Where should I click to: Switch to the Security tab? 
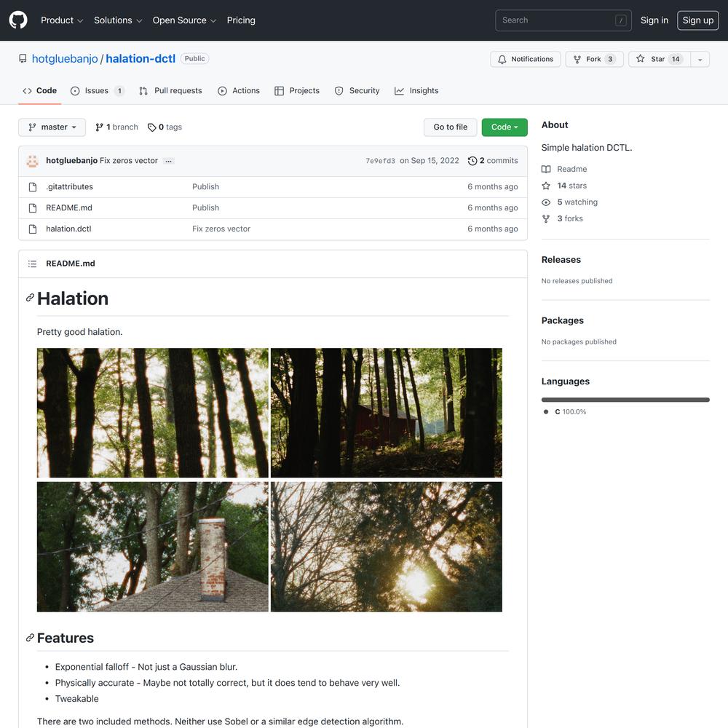(357, 91)
